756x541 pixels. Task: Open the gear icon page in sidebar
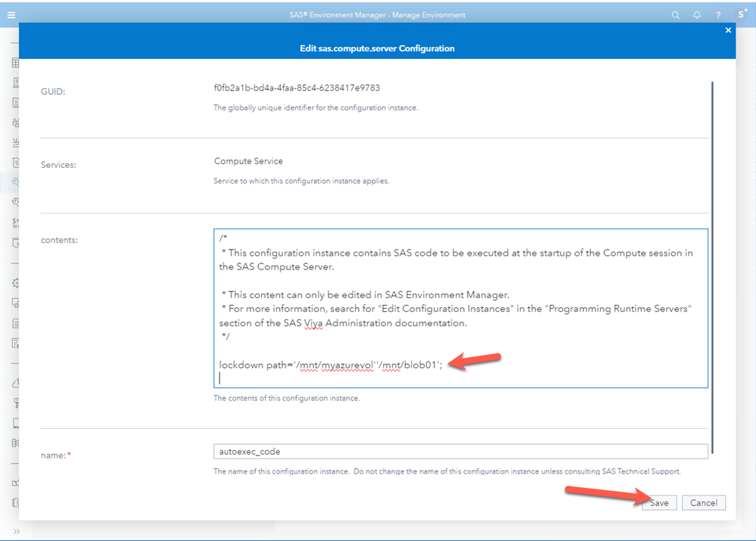(15, 283)
